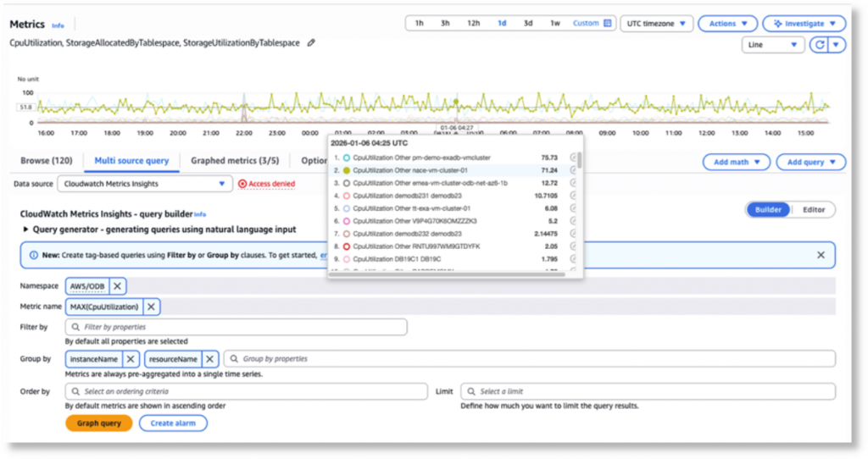Select the 3d time range
This screenshot has width=868, height=459.
[x=528, y=23]
